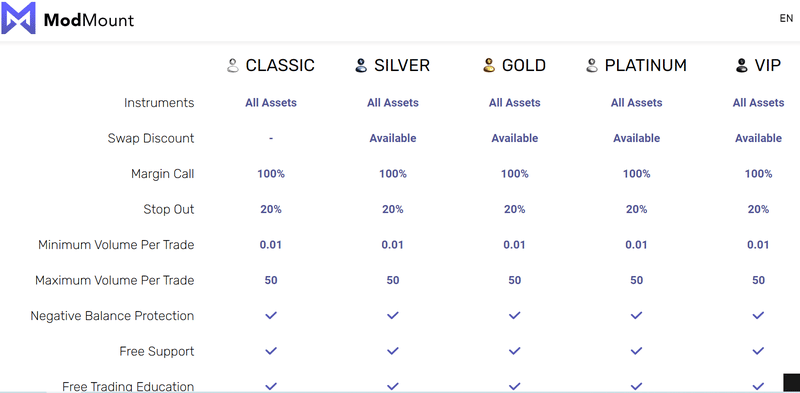Click the ModMount brand name text
The height and width of the screenshot is (393, 800).
coord(89,20)
